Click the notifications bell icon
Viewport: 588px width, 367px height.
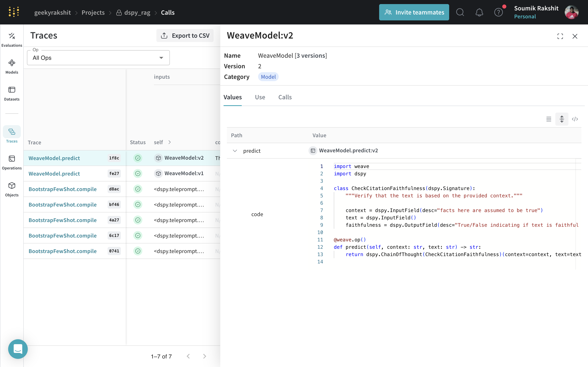[479, 12]
